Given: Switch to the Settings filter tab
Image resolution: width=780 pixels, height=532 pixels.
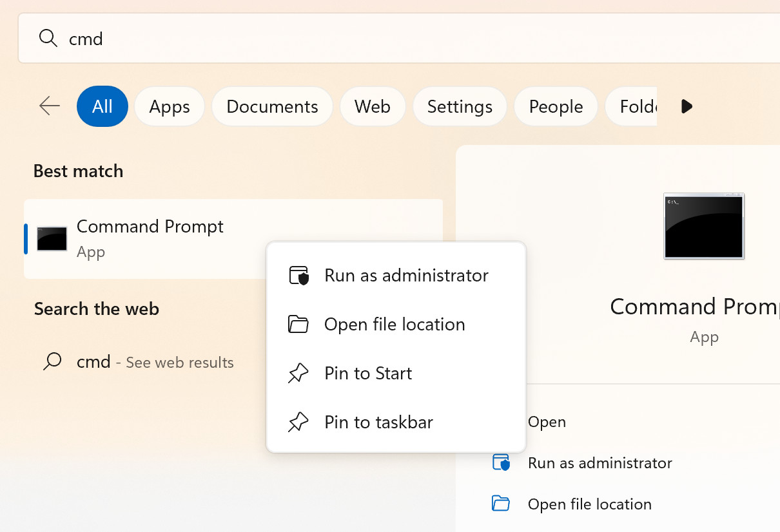Looking at the screenshot, I should click(460, 106).
